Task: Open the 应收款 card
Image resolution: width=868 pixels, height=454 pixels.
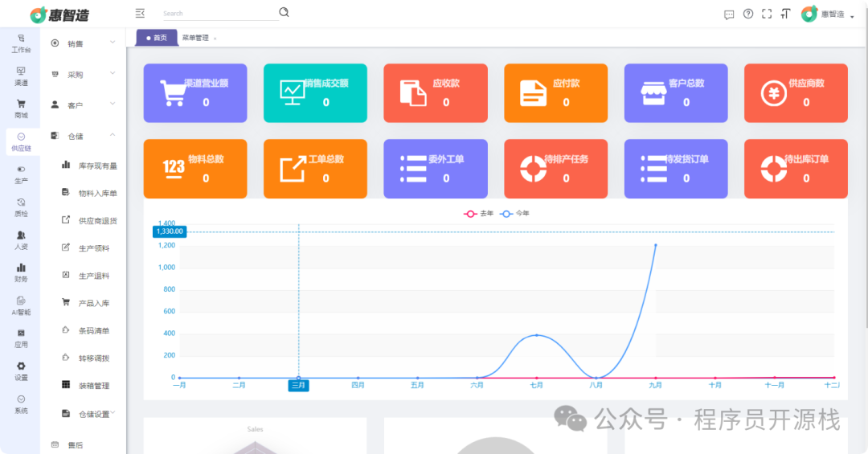Action: pos(436,93)
